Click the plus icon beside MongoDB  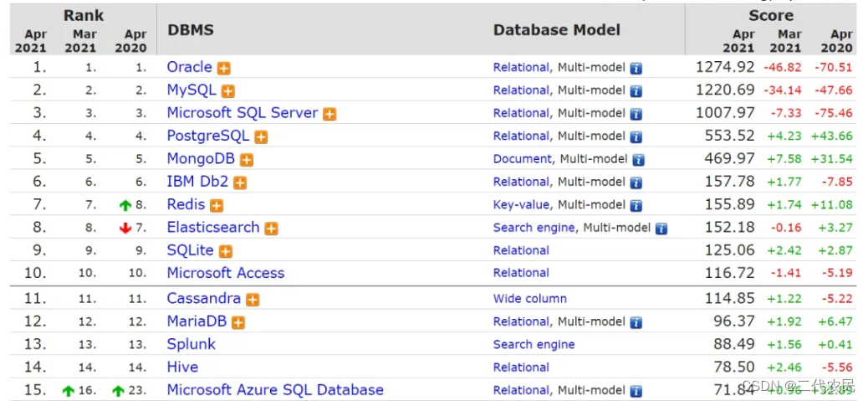coord(247,160)
